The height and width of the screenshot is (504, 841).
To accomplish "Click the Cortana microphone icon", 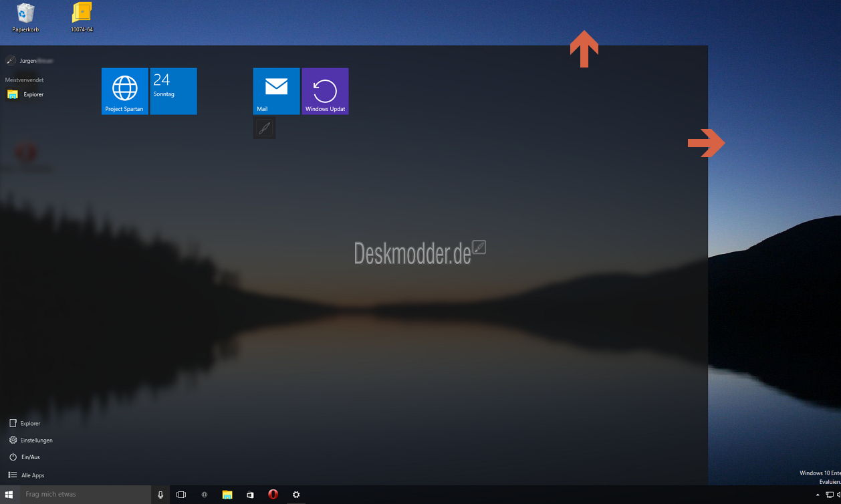I will pos(160,495).
